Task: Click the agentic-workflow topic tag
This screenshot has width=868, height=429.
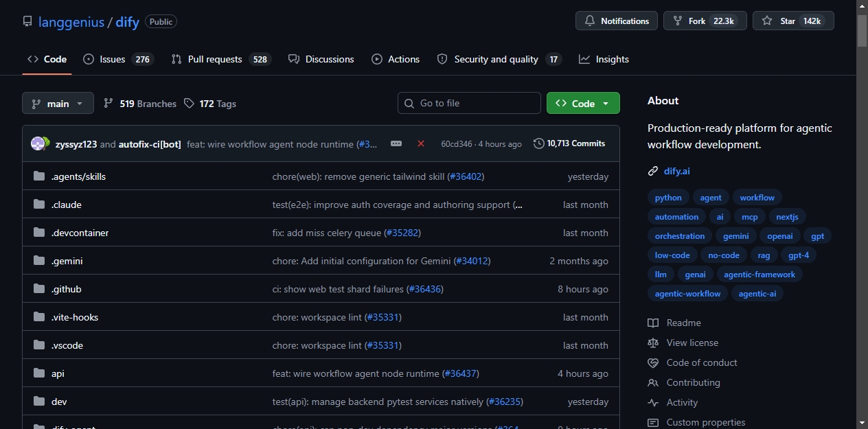Action: 687,294
